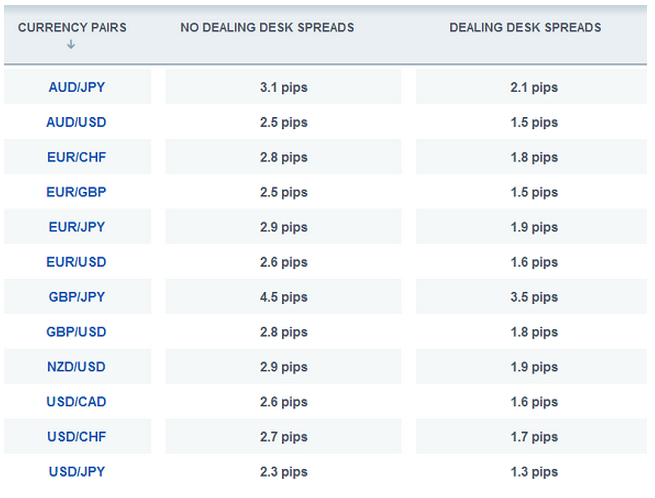Open the AUD/JPY currency pair link
Screen dimensions: 655x498
[77, 87]
